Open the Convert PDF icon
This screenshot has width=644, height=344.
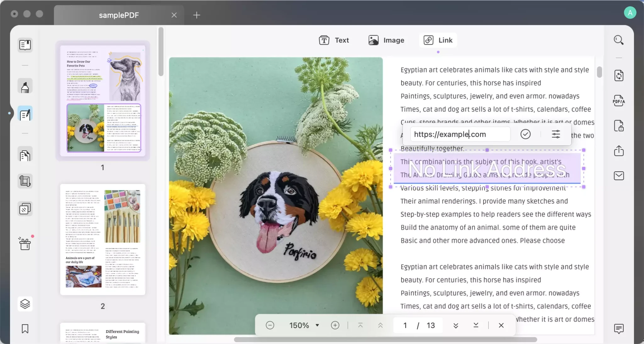click(x=619, y=75)
